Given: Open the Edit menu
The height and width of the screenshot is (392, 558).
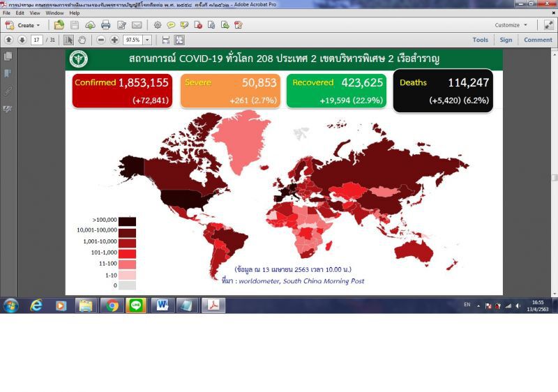Looking at the screenshot, I should 20,13.
